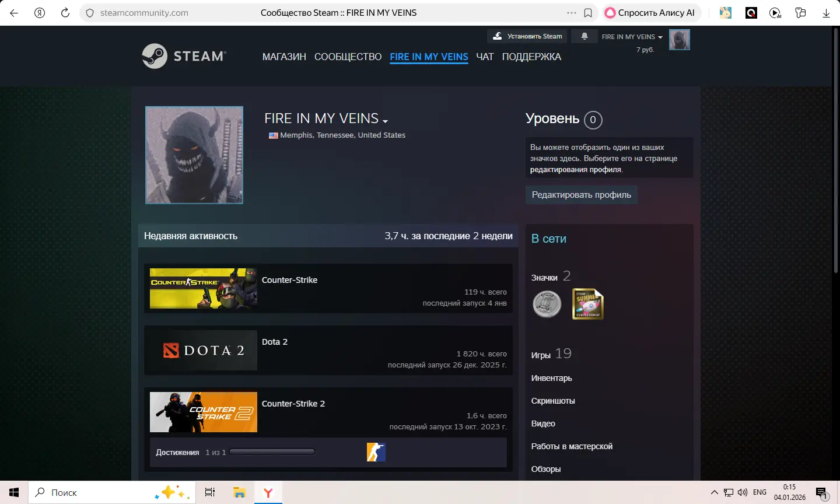Click the wallet balance 7 руб.
This screenshot has width=840, height=504.
coord(645,50)
